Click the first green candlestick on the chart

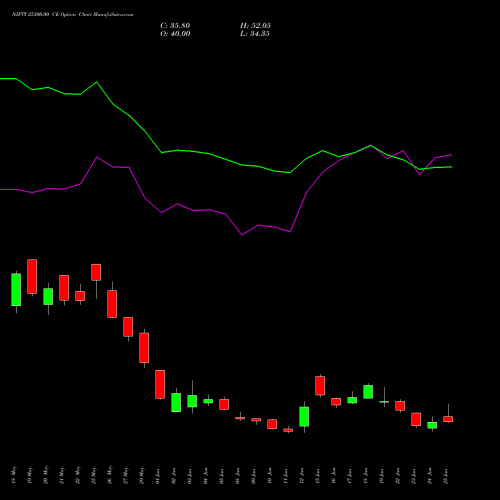tap(16, 289)
